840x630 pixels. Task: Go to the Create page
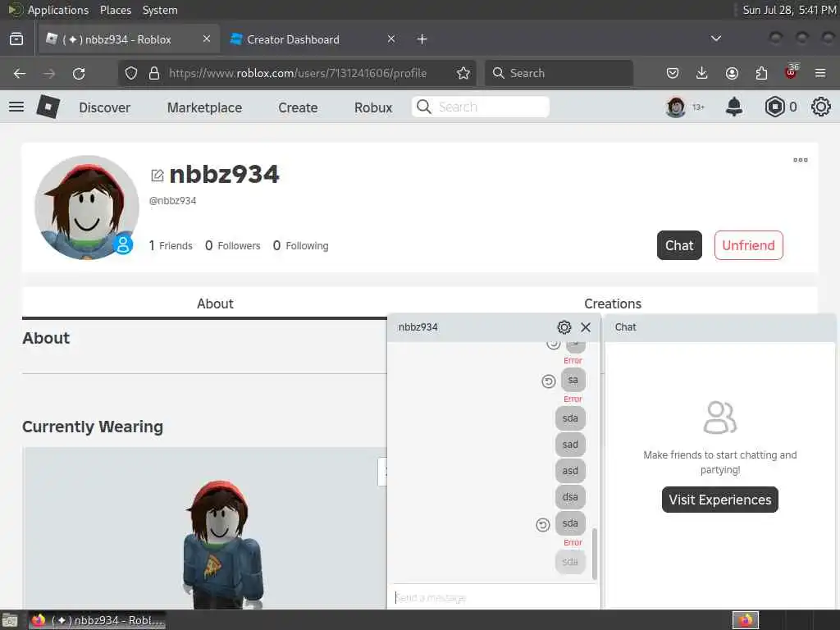pyautogui.click(x=298, y=107)
